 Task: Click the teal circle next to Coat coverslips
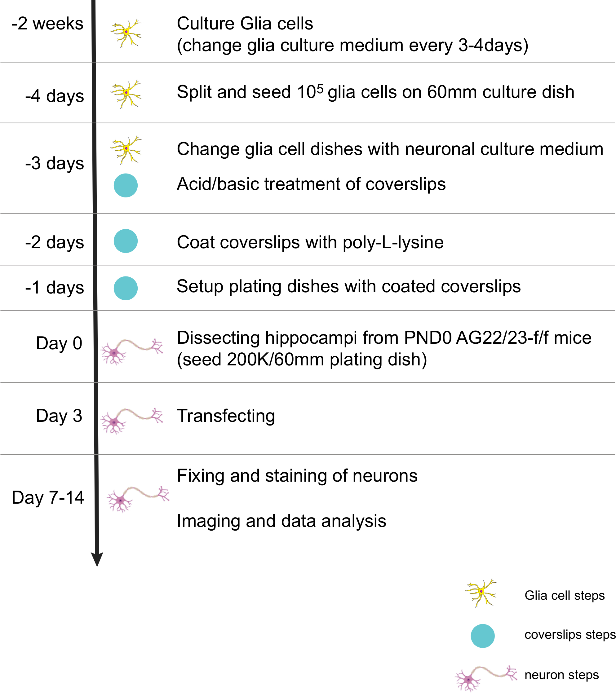126,241
